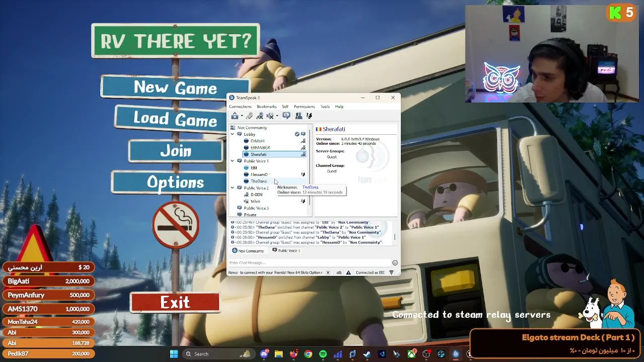Image resolution: width=644 pixels, height=362 pixels.
Task: Open the Windows Start menu
Action: tap(174, 354)
